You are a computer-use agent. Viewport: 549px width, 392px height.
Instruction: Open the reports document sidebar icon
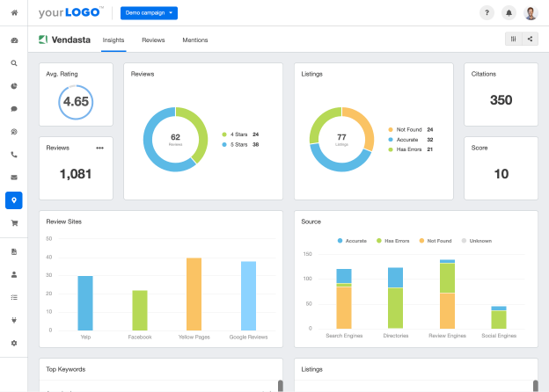tap(14, 251)
